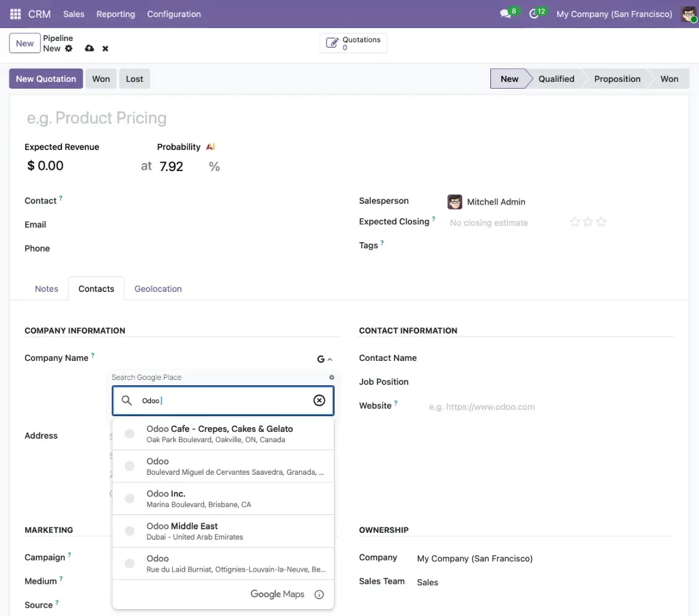Click the Expected Closing help question mark
The width and height of the screenshot is (699, 616).
click(433, 219)
